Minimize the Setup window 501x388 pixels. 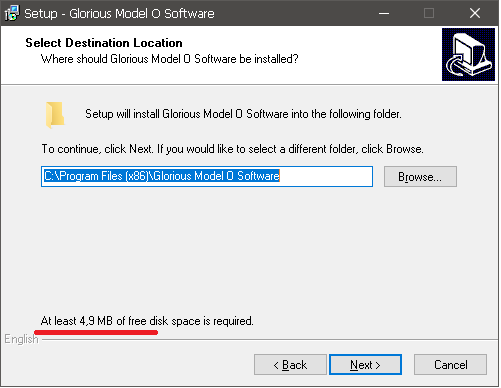click(x=384, y=13)
